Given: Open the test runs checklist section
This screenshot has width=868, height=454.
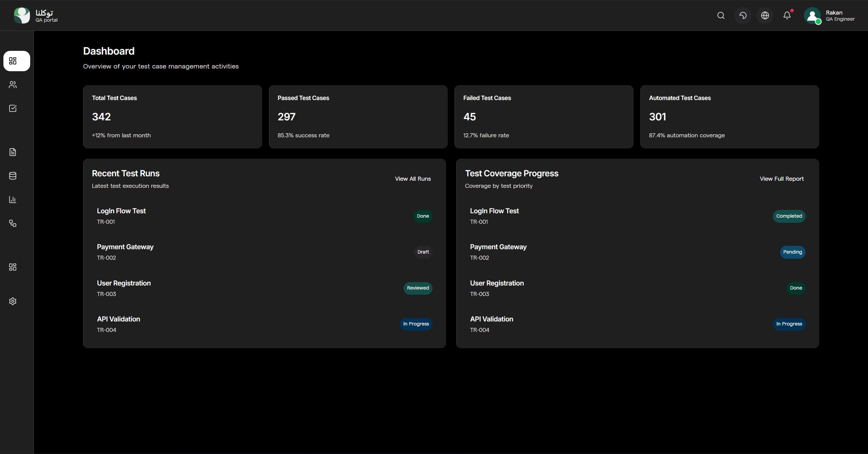Looking at the screenshot, I should point(13,108).
